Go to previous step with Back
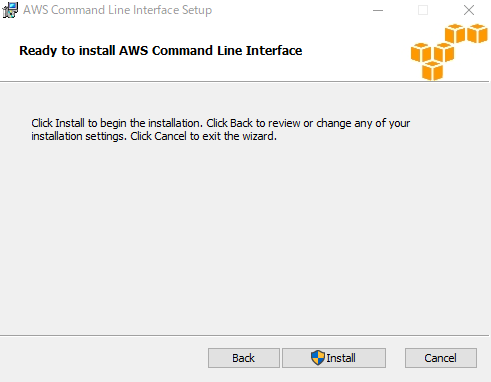Screen dimensions: 491x382 pyautogui.click(x=244, y=358)
